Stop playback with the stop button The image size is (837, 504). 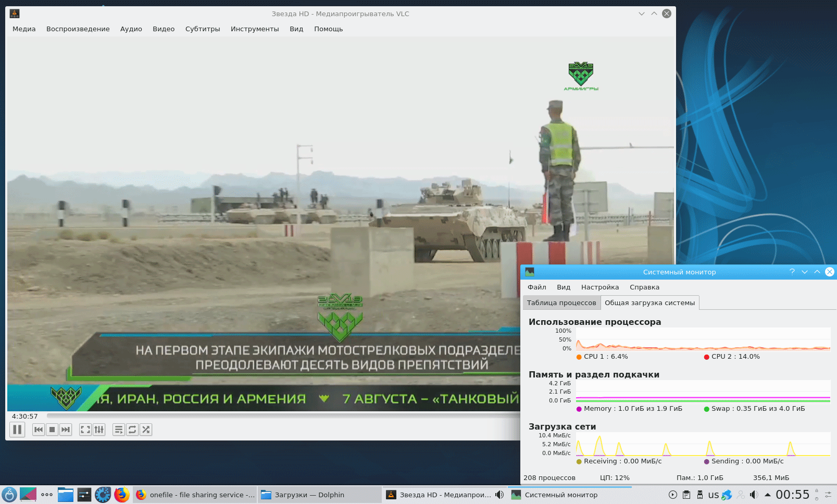tap(52, 430)
